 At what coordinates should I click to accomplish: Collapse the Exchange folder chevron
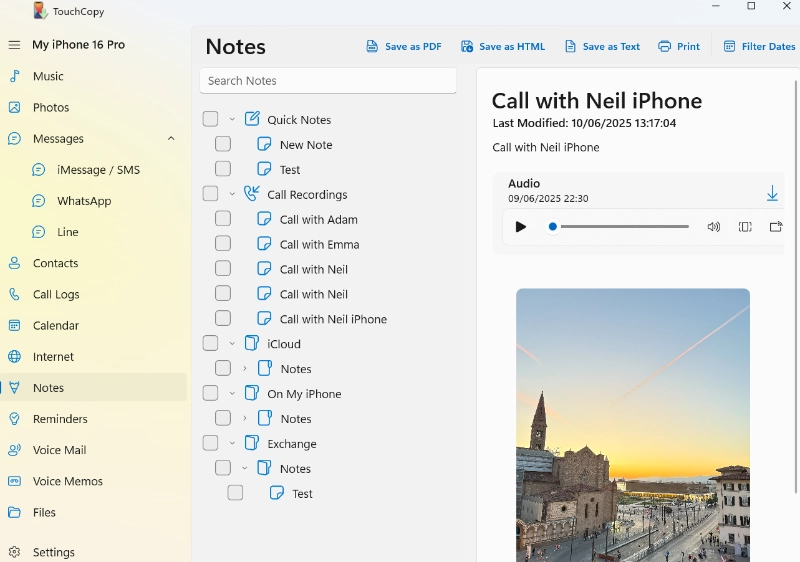(x=232, y=443)
